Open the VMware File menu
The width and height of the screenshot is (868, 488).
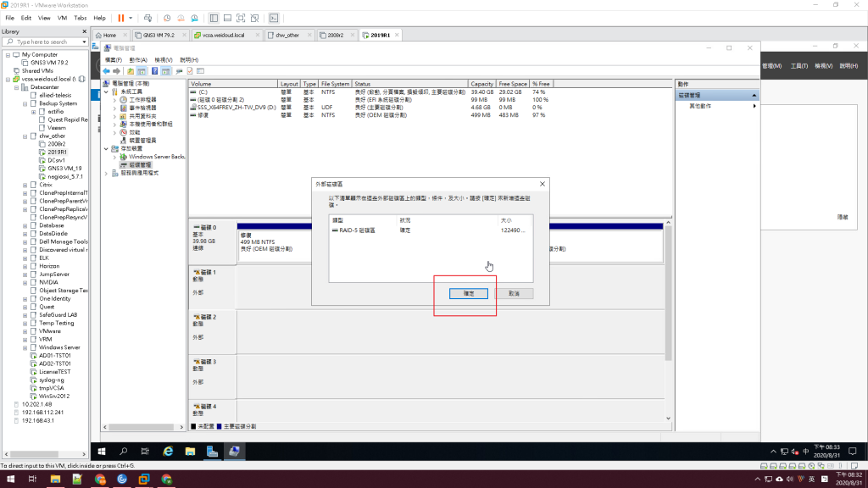(9, 19)
